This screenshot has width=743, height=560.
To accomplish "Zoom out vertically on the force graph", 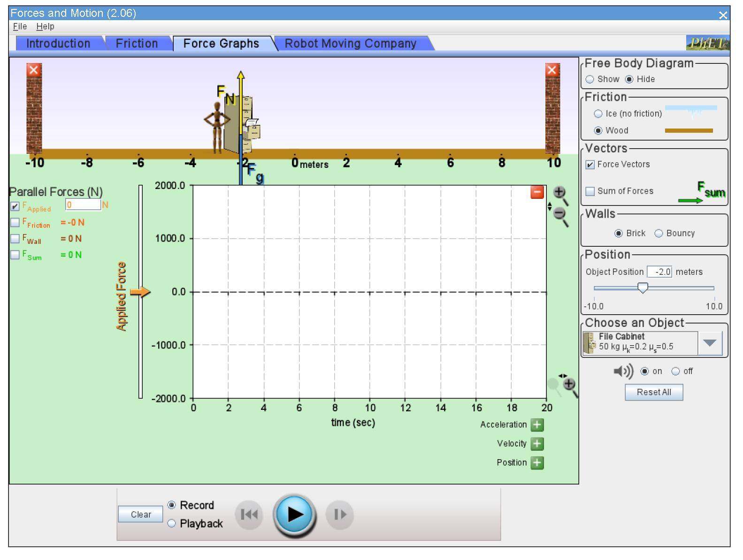I will pos(559,214).
